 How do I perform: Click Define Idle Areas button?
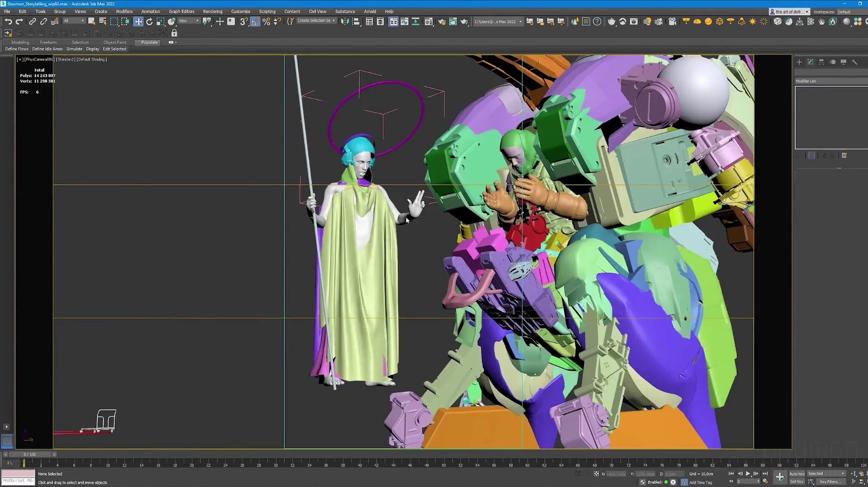(47, 49)
